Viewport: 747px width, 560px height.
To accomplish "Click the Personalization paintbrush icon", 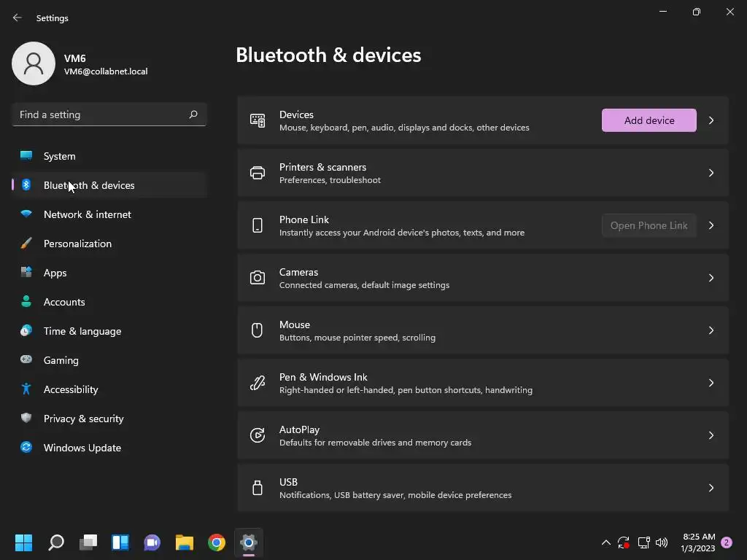I will coord(26,244).
